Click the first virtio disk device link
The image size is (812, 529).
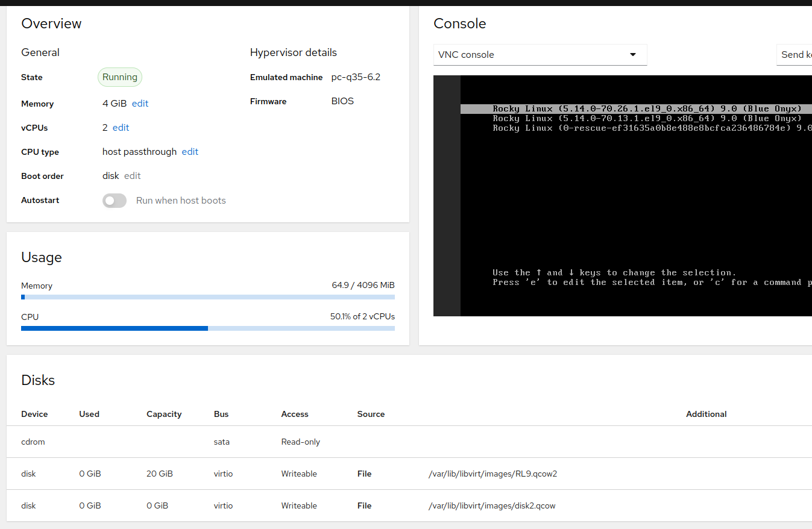(x=28, y=474)
